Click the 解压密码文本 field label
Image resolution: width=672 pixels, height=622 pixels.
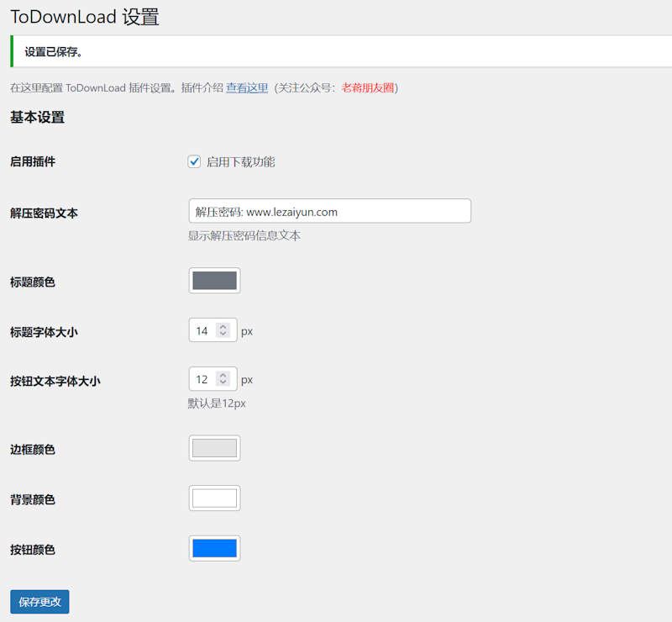coord(44,213)
